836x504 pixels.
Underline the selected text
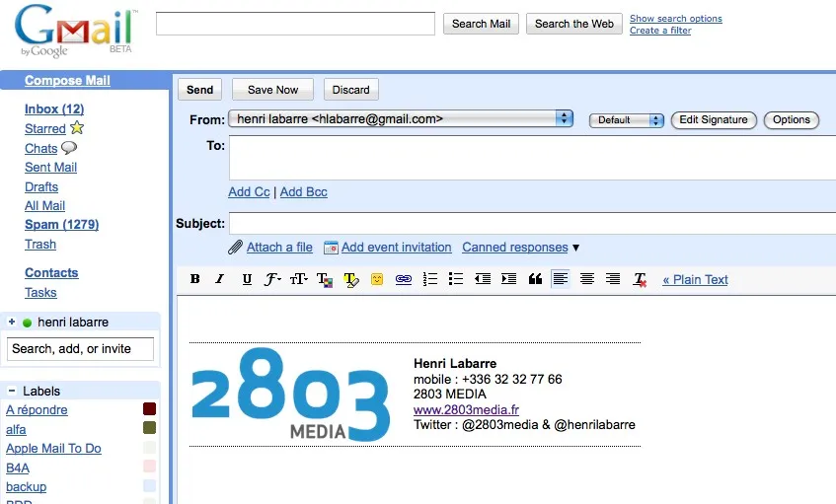[x=247, y=279]
